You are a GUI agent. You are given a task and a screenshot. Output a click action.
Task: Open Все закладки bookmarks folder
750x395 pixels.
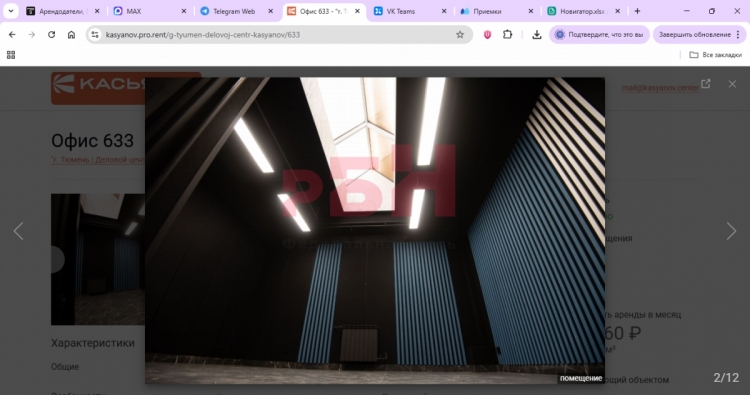716,55
